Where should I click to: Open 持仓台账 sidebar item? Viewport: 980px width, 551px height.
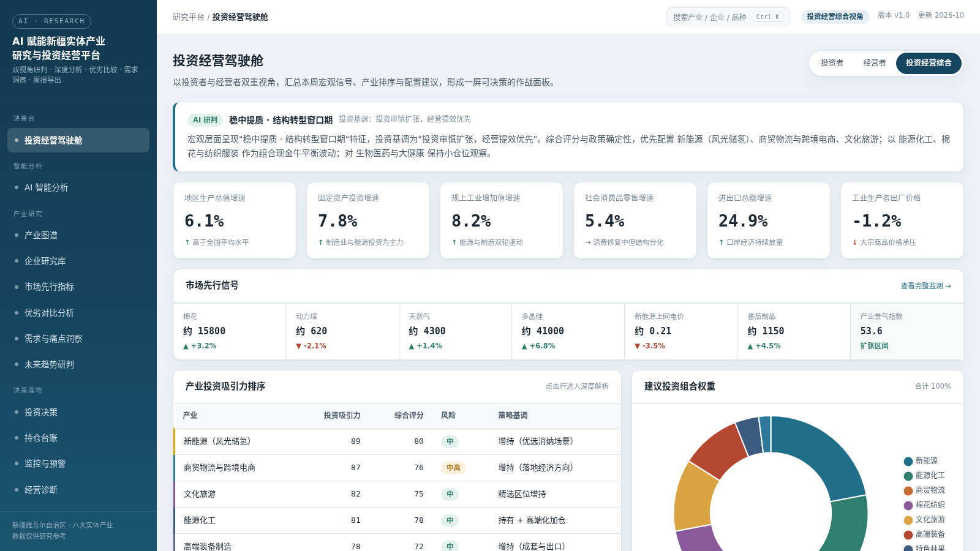pos(78,438)
